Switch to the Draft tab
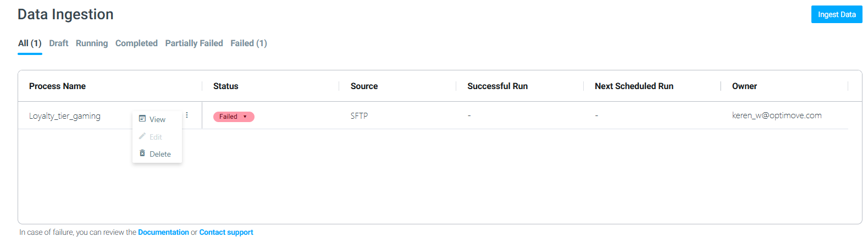 (x=59, y=43)
